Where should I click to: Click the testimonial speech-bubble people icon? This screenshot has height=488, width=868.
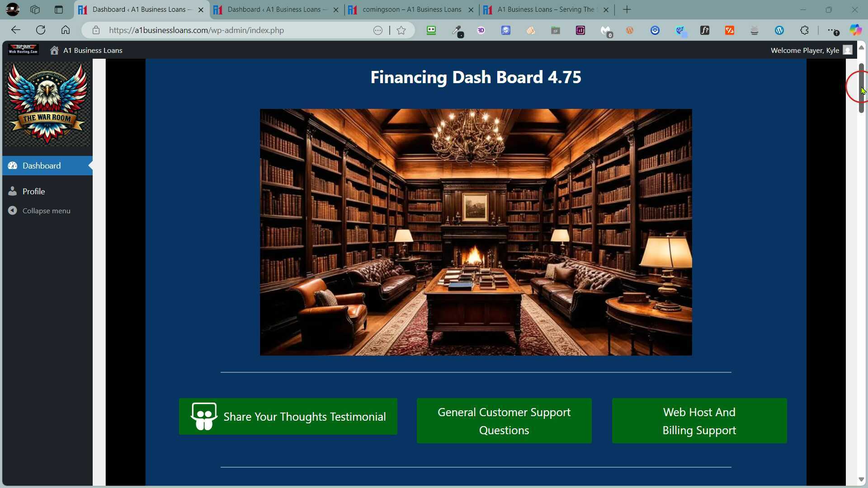(204, 416)
